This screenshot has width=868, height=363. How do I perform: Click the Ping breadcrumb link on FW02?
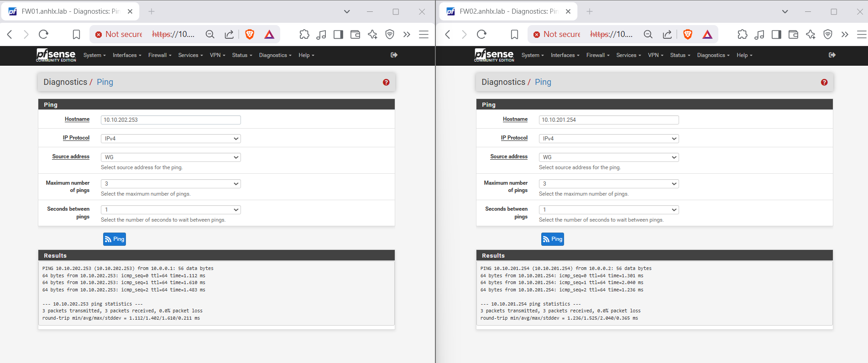coord(543,82)
